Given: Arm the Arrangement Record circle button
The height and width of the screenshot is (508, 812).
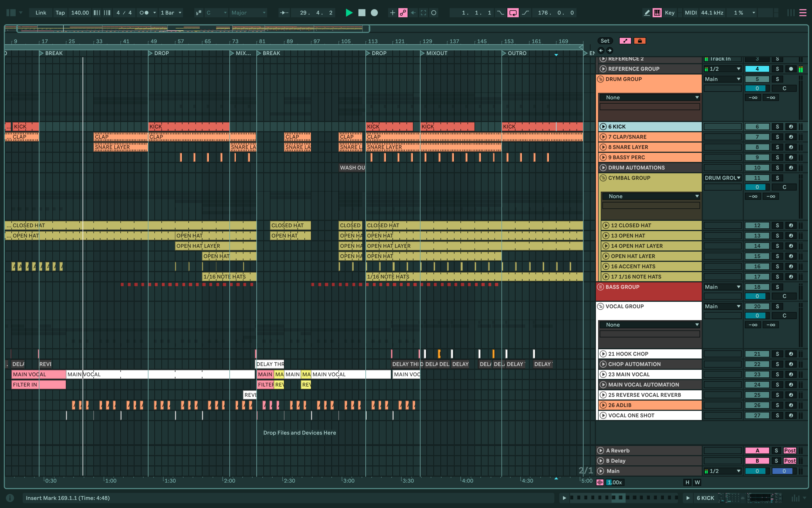Looking at the screenshot, I should (374, 13).
